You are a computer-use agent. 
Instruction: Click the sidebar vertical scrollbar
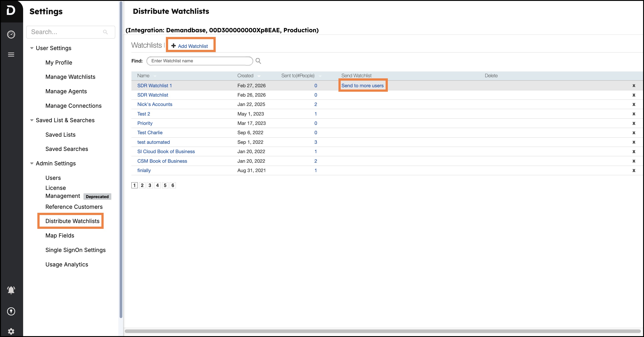tap(121, 160)
